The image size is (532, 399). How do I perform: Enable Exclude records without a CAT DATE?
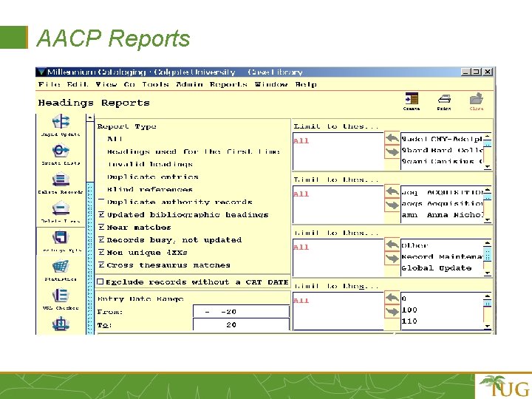(x=100, y=282)
